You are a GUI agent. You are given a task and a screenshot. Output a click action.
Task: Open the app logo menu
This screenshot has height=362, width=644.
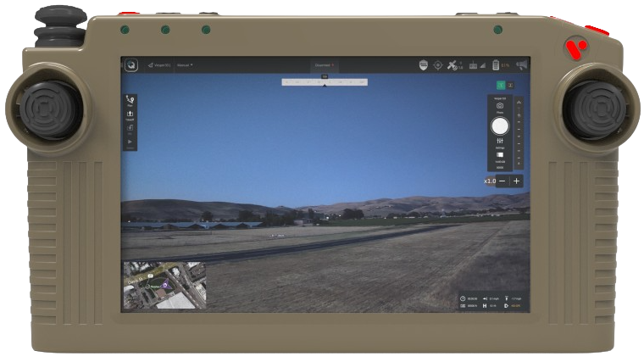(x=131, y=64)
